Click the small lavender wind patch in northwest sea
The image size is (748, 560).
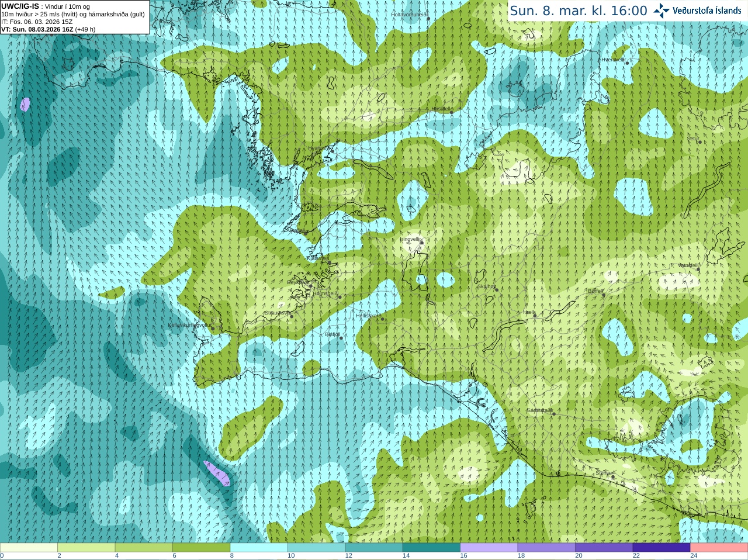pos(25,105)
